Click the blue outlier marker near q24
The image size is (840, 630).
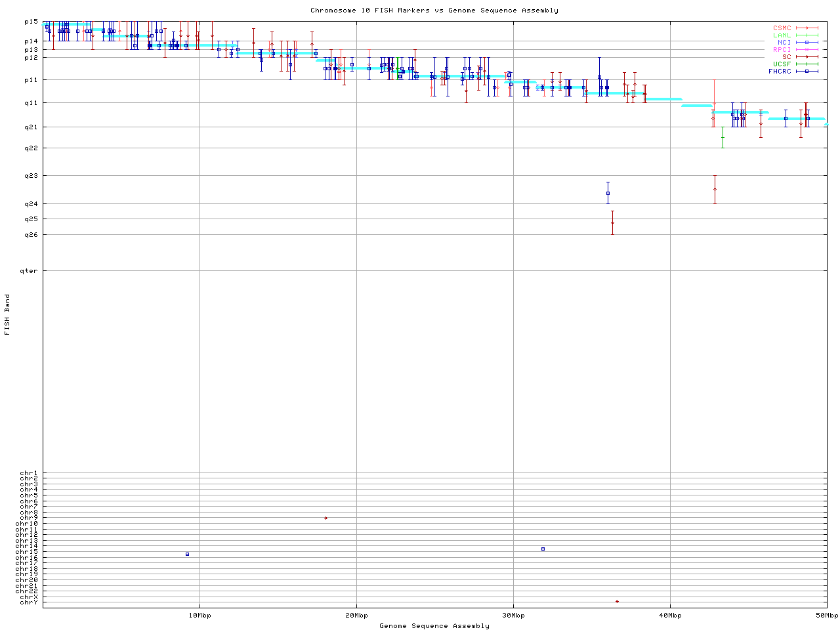tap(608, 193)
